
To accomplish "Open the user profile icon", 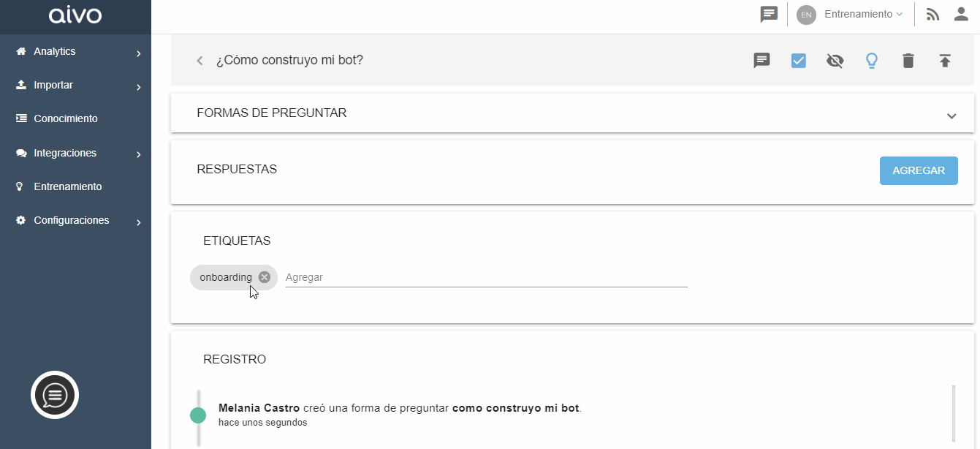I will [x=962, y=14].
